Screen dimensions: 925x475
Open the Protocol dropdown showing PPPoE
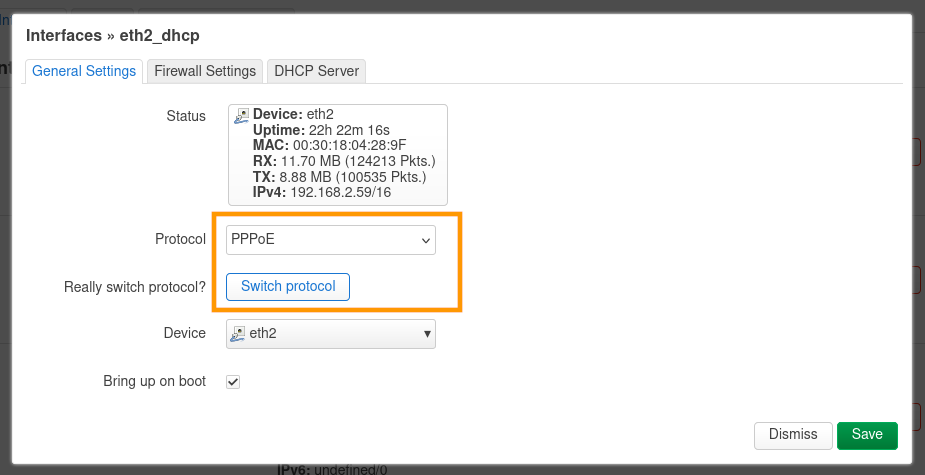point(330,240)
